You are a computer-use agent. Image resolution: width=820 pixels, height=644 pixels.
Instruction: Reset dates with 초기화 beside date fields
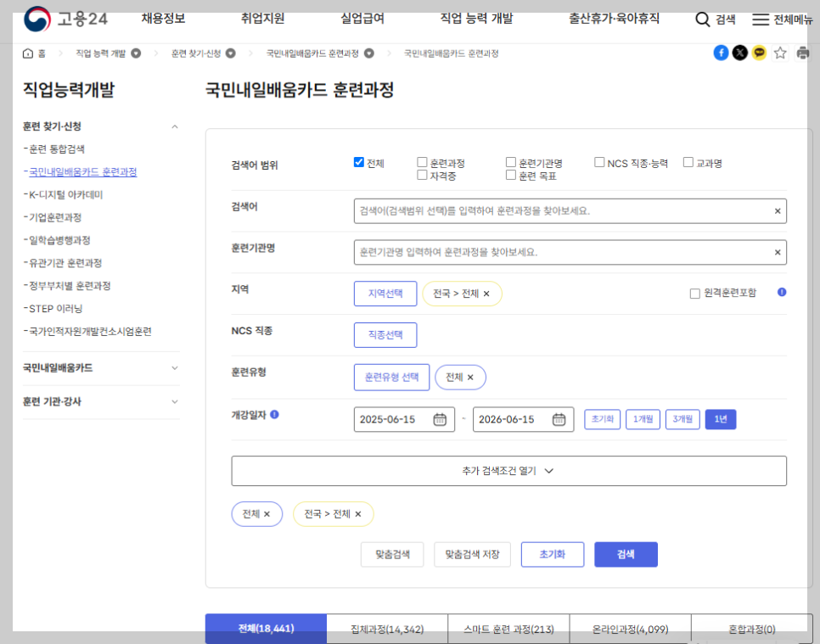tap(602, 419)
